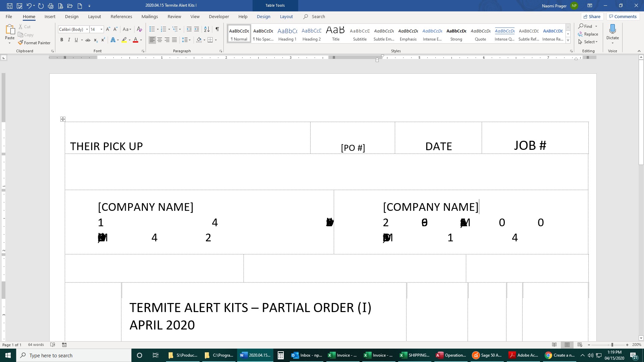Toggle Italic formatting
Viewport: 644px width, 362px height.
click(69, 40)
